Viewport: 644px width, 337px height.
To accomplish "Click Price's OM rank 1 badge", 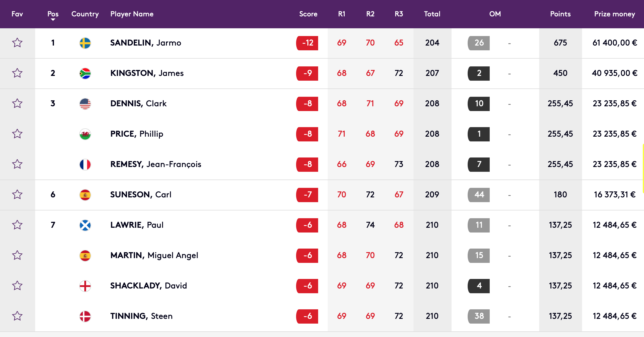I will [479, 134].
